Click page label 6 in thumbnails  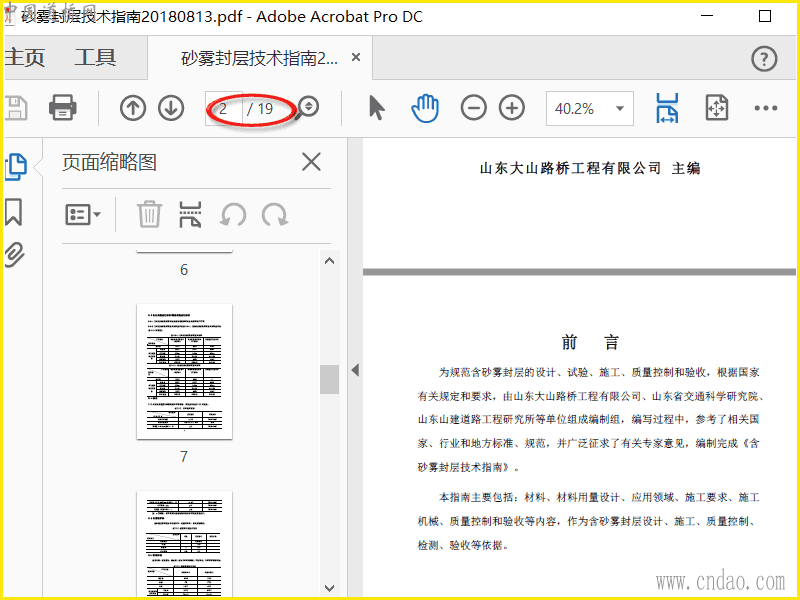184,269
